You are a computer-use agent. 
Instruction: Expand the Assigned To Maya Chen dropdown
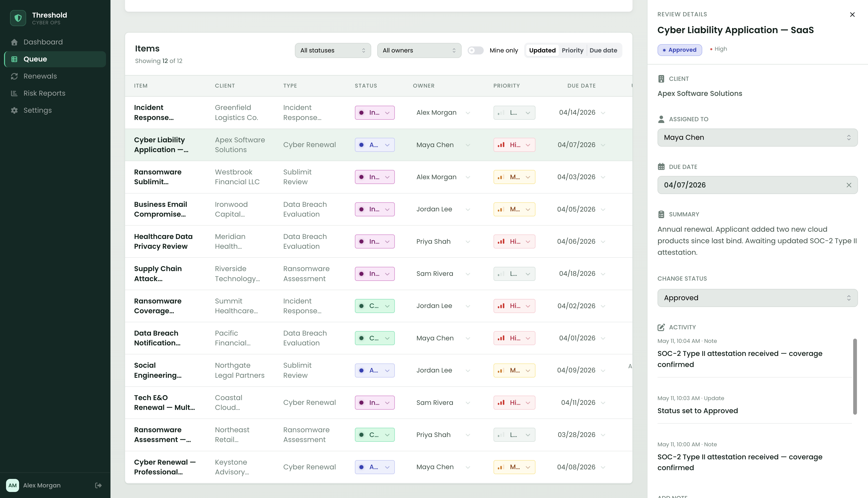(757, 138)
